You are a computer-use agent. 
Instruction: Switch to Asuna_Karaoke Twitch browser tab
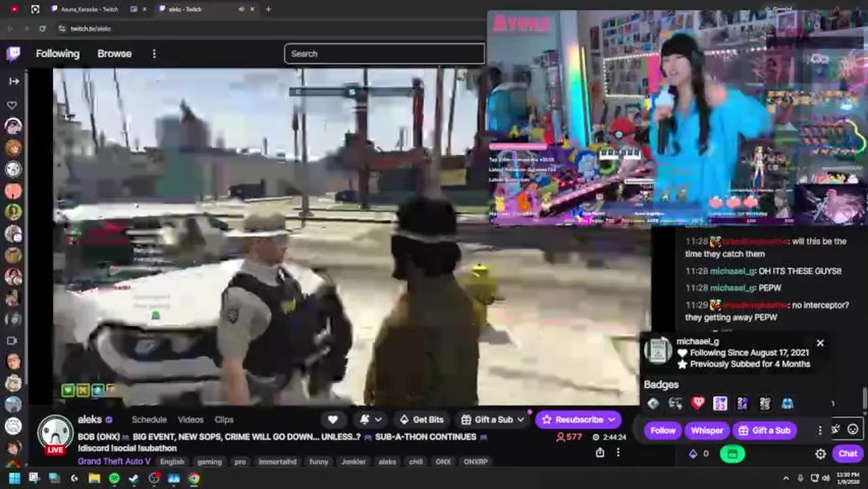click(90, 10)
